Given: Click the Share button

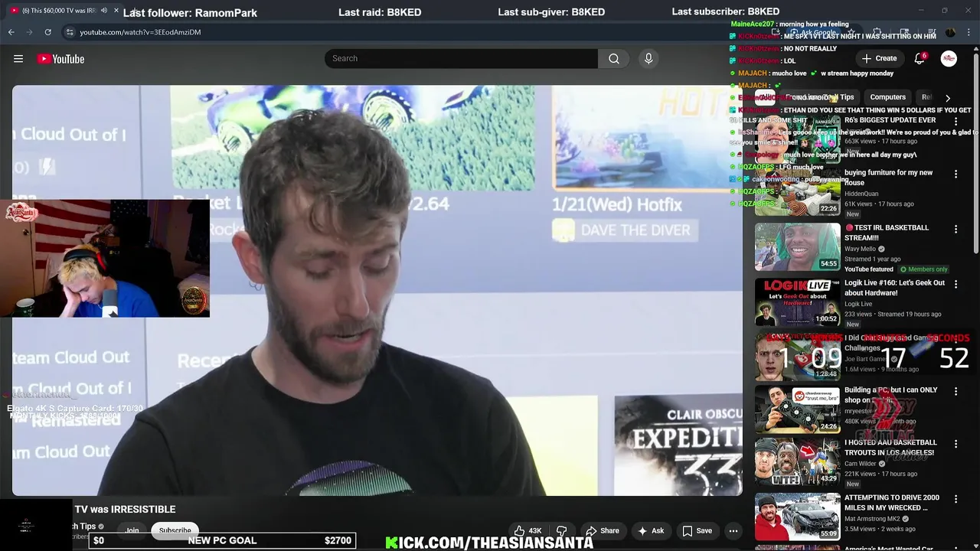Looking at the screenshot, I should tap(602, 530).
